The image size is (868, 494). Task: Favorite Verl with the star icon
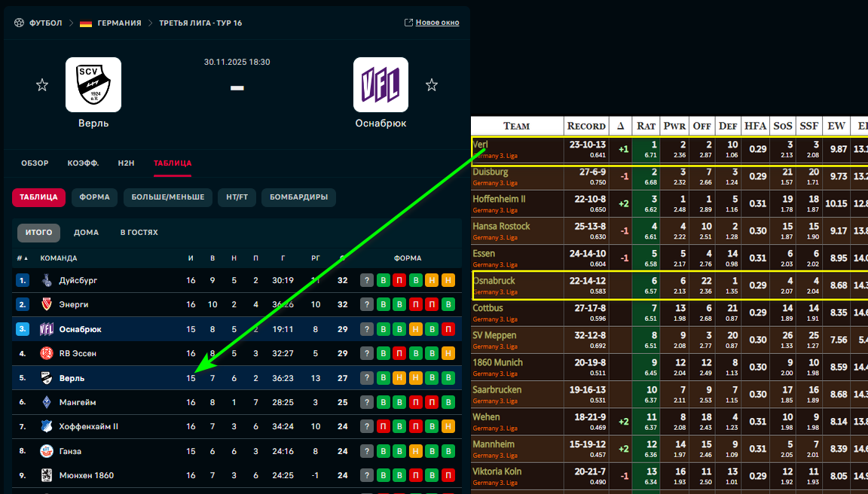(42, 85)
